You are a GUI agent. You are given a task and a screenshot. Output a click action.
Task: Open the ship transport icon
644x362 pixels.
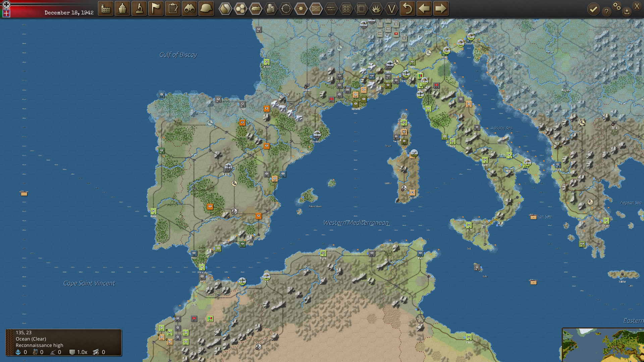[x=122, y=9]
